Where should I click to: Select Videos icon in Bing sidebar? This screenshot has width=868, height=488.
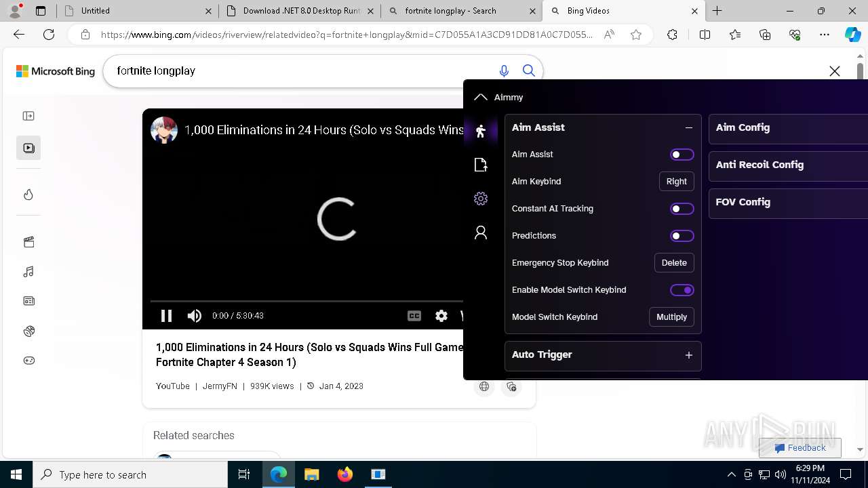pyautogui.click(x=28, y=148)
